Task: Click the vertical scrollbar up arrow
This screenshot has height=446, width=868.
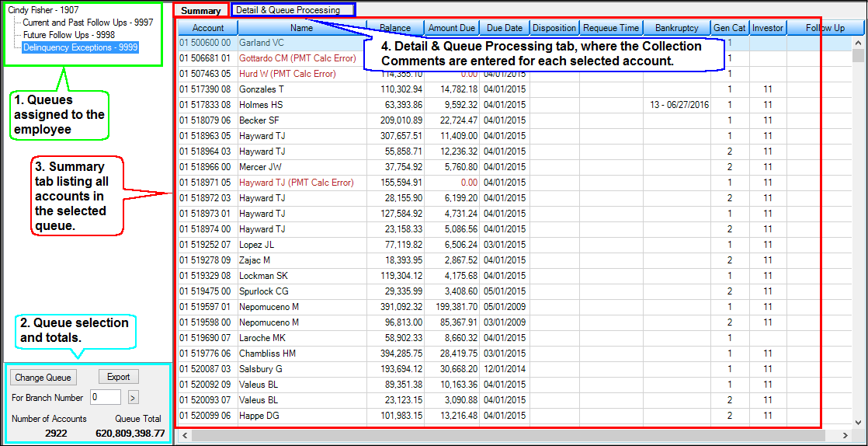Action: (858, 43)
